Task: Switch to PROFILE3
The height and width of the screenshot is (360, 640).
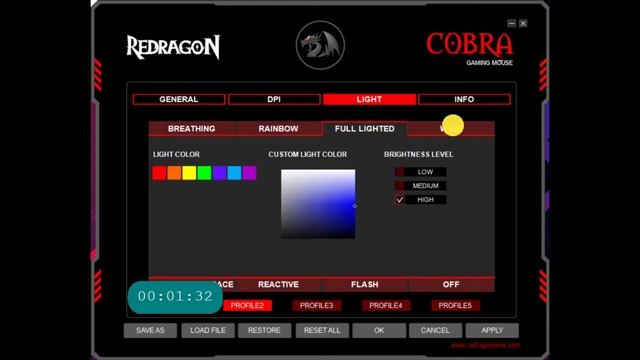Action: [x=316, y=305]
